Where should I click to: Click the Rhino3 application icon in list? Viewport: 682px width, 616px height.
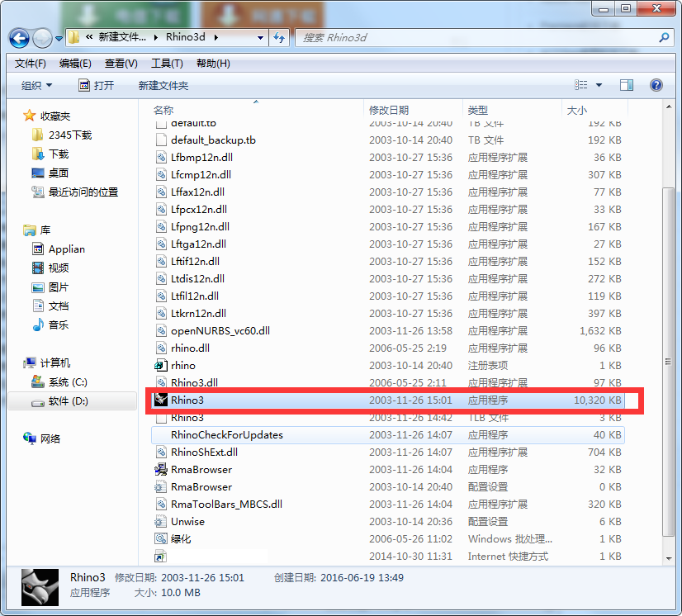tap(161, 400)
